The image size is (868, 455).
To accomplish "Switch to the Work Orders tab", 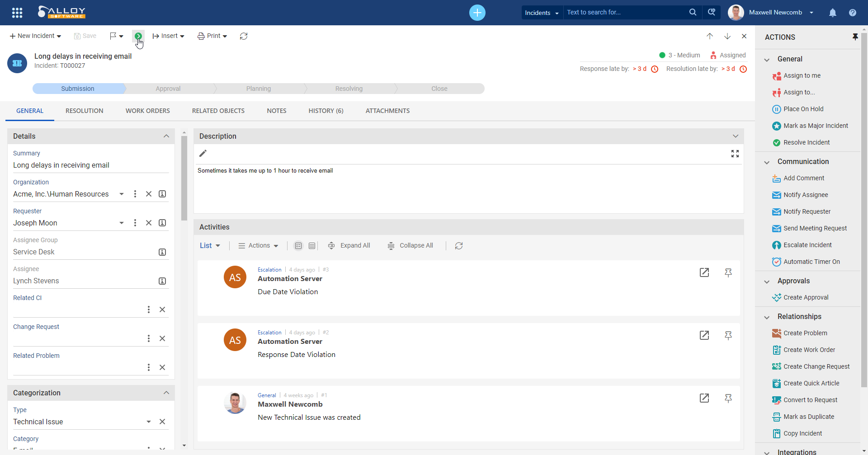I will pos(148,111).
